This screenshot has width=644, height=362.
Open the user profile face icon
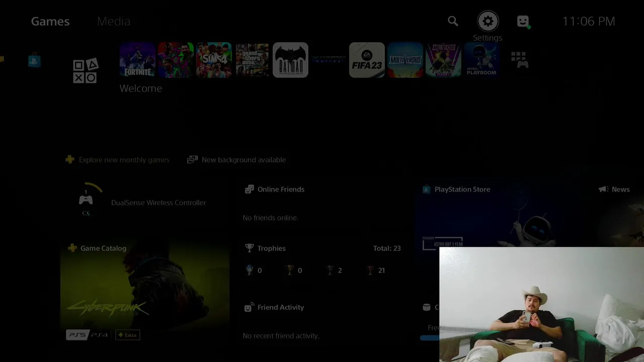pos(523,21)
